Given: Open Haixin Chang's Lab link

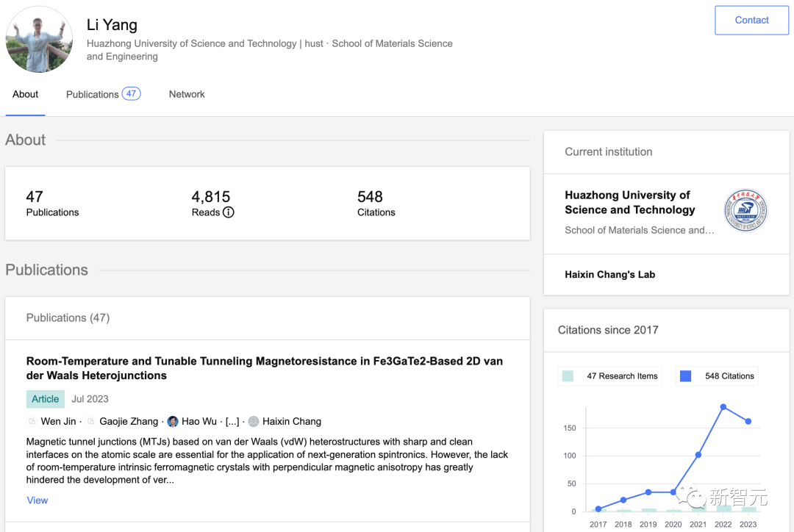Looking at the screenshot, I should 609,274.
